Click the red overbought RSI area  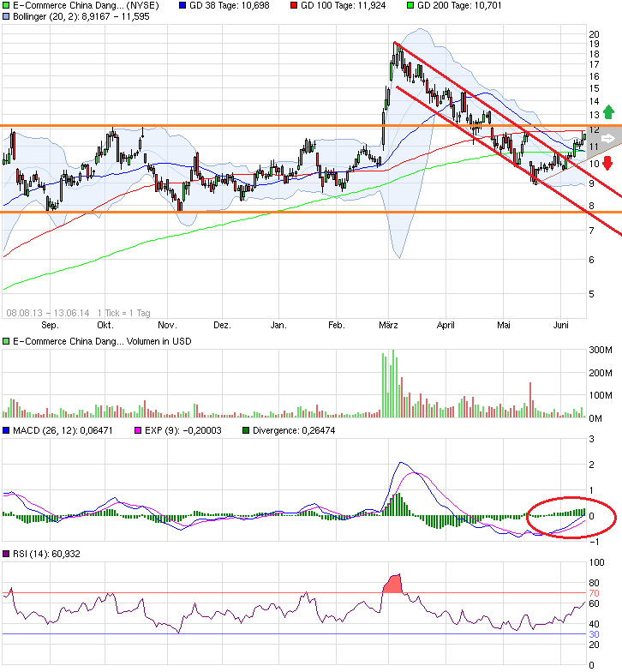(393, 584)
